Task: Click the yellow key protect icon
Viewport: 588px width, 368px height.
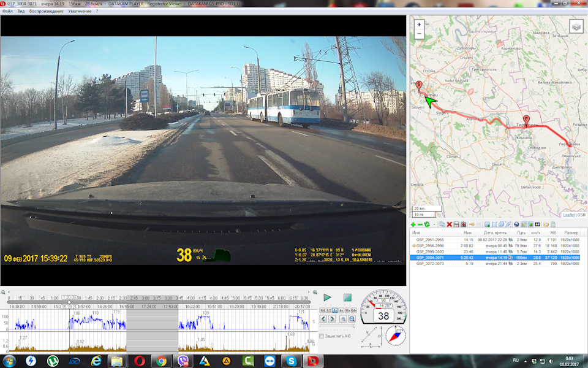Action: click(472, 224)
